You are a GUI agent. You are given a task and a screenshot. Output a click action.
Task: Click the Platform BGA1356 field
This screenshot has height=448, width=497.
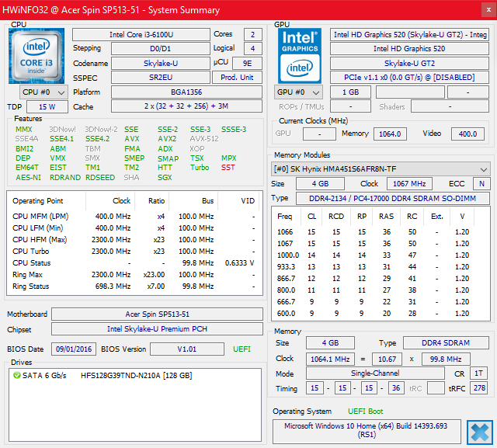(186, 92)
